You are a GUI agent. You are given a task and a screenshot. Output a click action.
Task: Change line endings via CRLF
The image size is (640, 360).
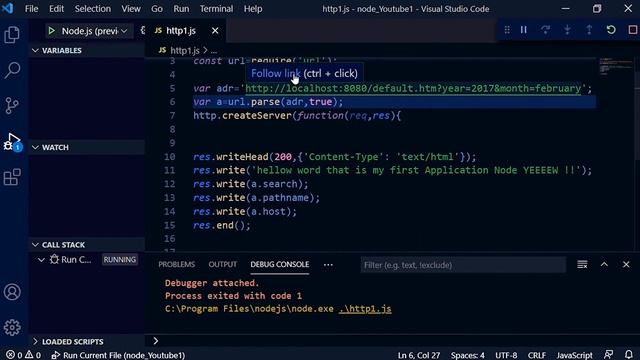tap(536, 355)
